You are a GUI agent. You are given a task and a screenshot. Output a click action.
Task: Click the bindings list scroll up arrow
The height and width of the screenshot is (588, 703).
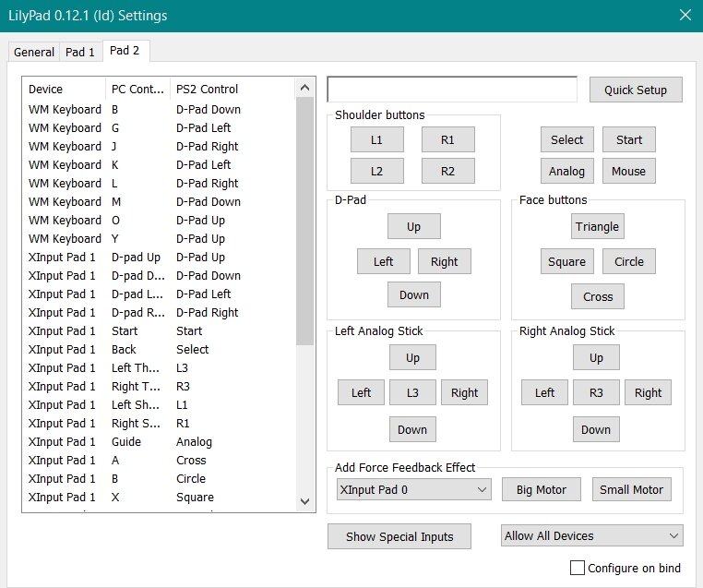point(304,88)
